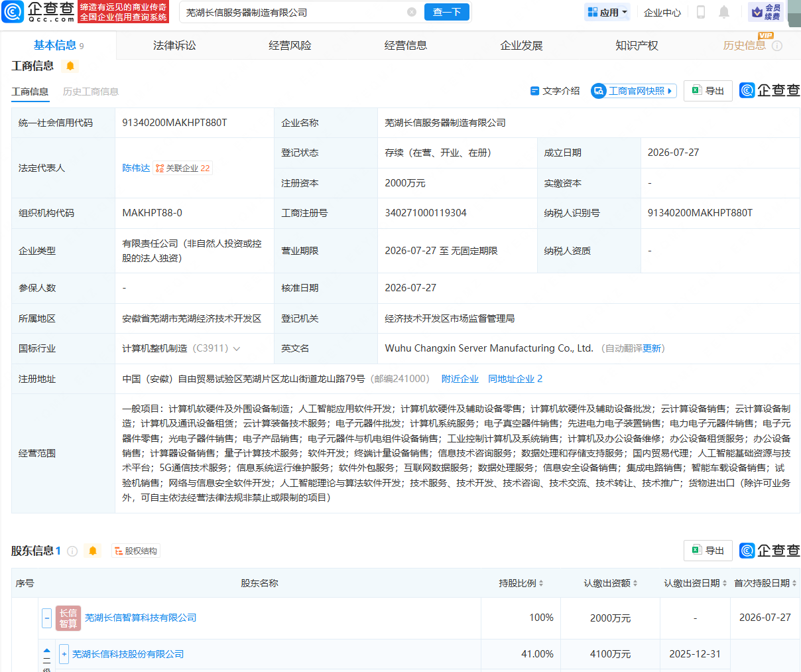801x672 pixels.
Task: Clear the search box with the X icon
Action: [412, 12]
